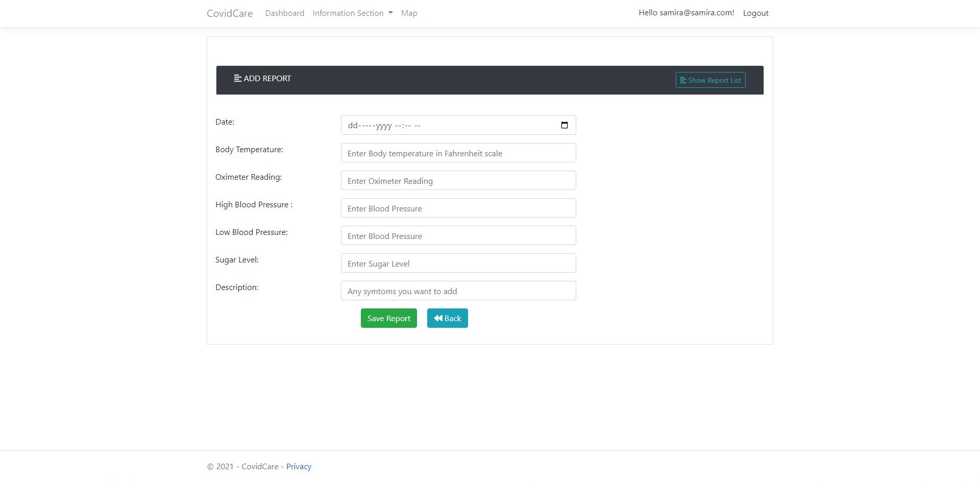Select the Sugar Level input field
This screenshot has height=481, width=980.
[458, 263]
